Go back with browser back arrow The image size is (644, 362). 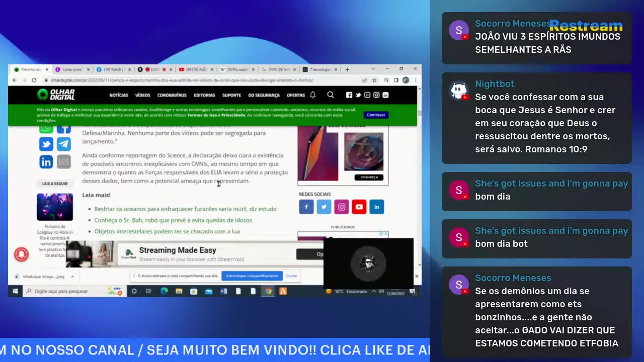point(15,80)
